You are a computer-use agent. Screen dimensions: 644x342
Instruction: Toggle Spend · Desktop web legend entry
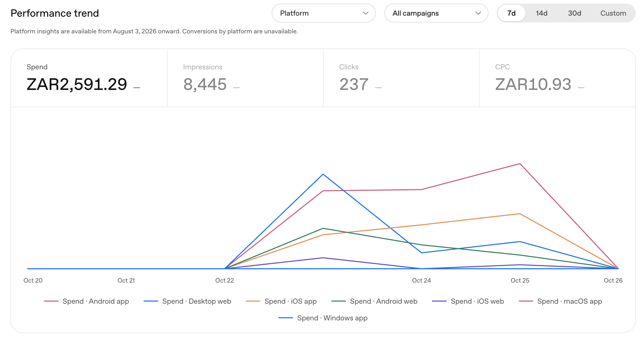click(187, 301)
